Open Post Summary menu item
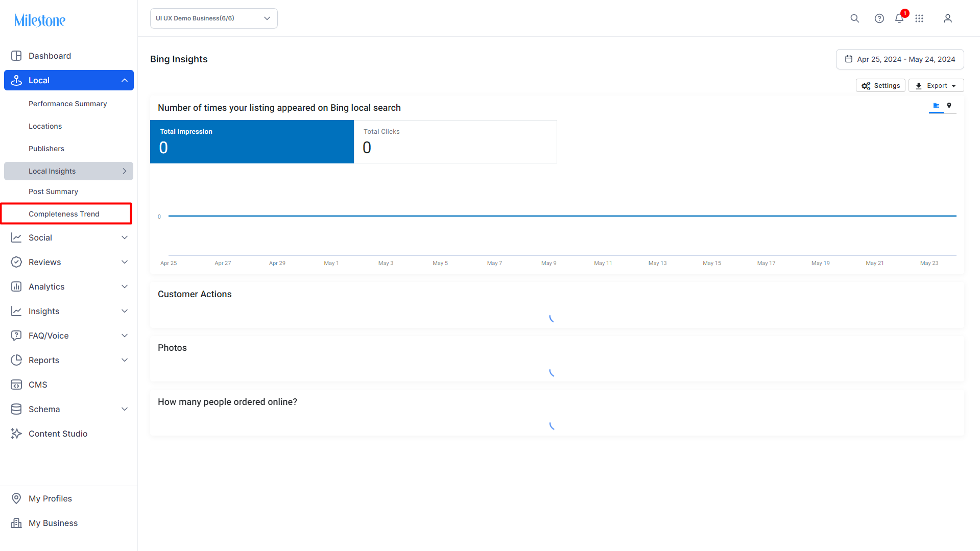980x551 pixels. 53,191
